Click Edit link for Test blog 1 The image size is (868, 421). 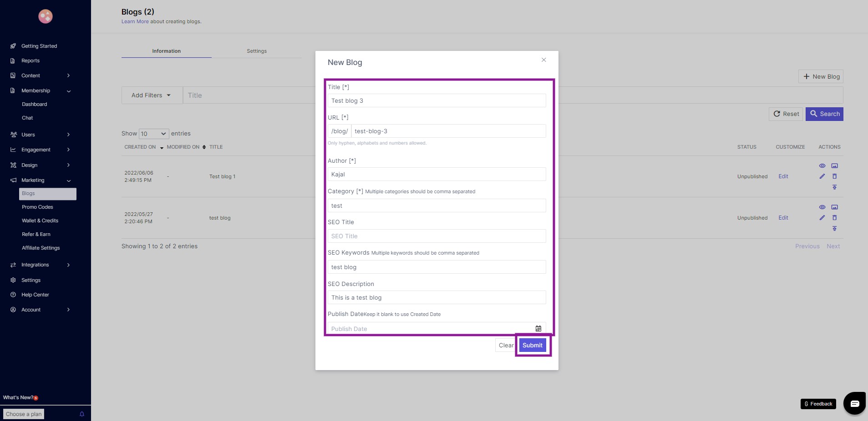click(x=783, y=176)
